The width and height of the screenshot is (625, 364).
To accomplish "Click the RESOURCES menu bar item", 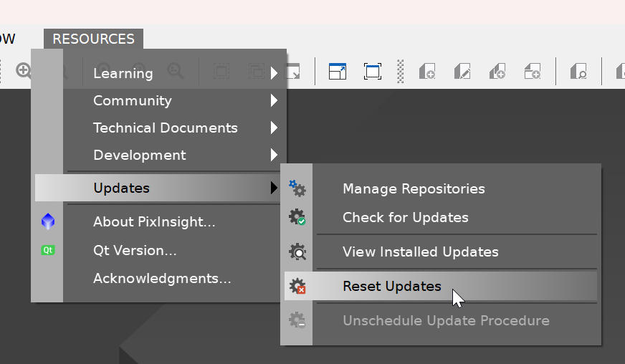I will click(x=93, y=39).
